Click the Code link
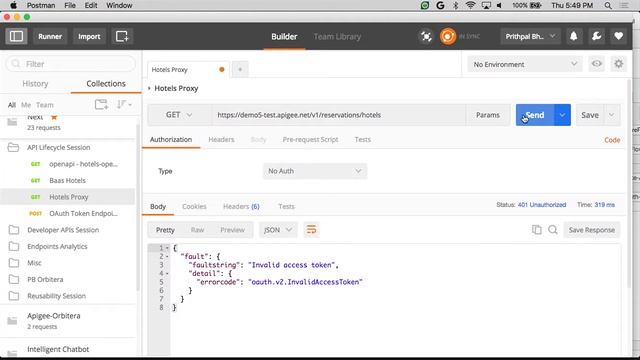 (612, 140)
